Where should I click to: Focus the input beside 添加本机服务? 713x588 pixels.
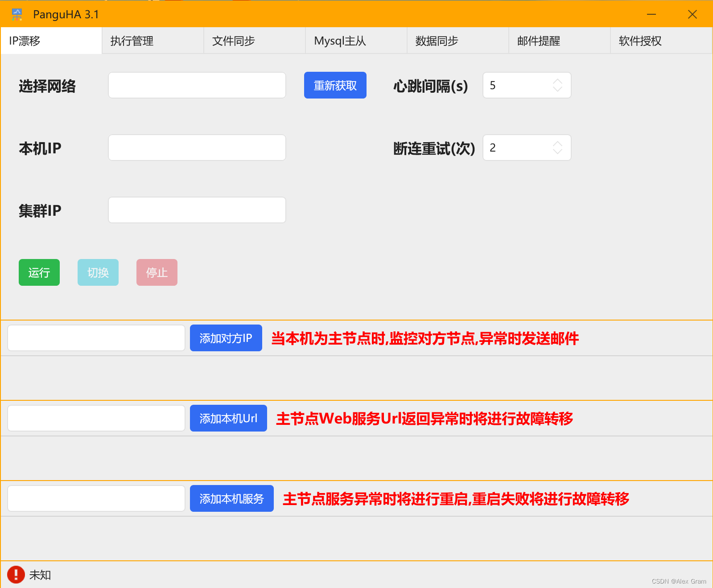(96, 498)
